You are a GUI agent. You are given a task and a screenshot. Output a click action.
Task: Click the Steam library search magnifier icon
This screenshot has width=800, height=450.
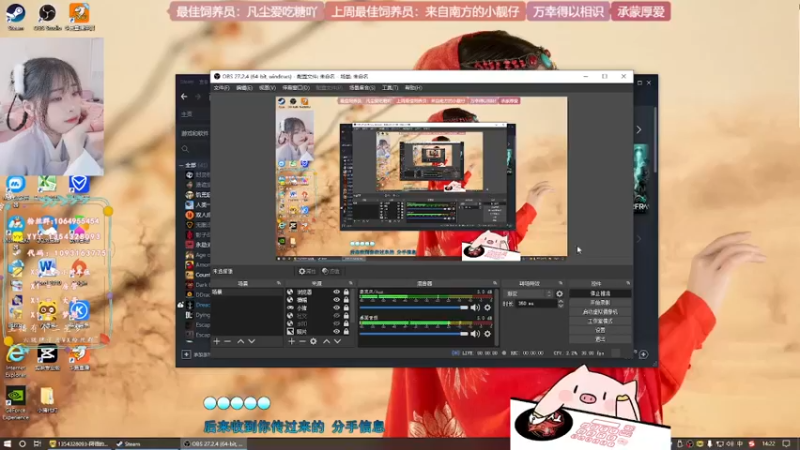pos(185,149)
